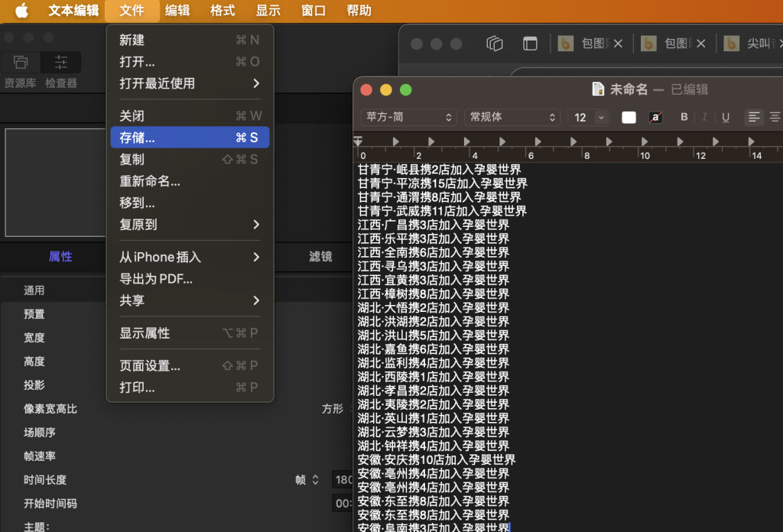Toggle italic formatting
Image resolution: width=783 pixels, height=532 pixels.
704,117
